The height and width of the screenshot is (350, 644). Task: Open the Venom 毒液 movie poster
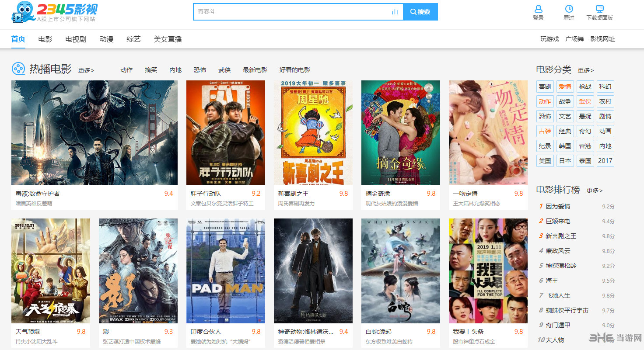point(94,133)
